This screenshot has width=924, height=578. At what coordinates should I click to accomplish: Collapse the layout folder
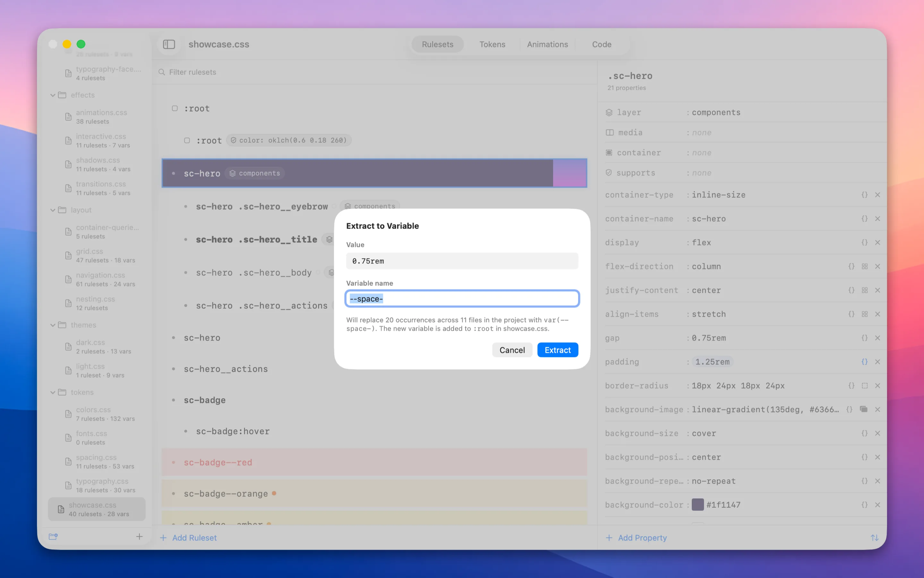click(53, 210)
